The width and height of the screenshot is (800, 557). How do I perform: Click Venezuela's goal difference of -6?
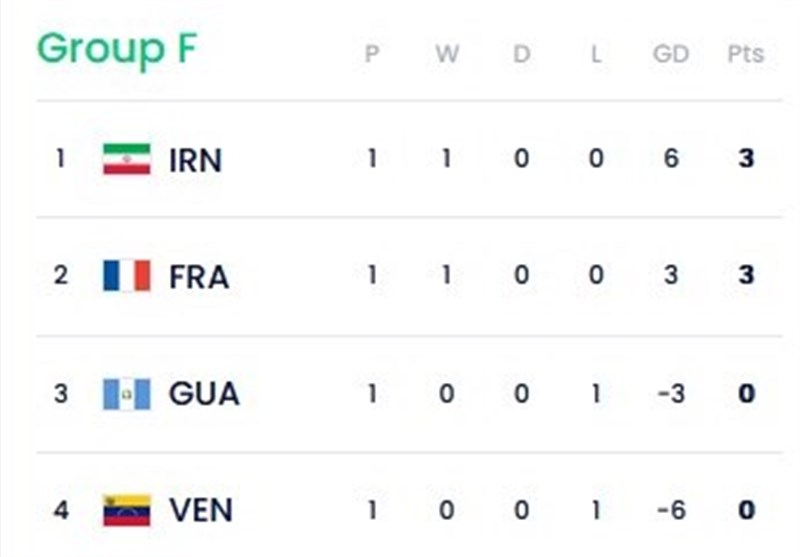670,510
